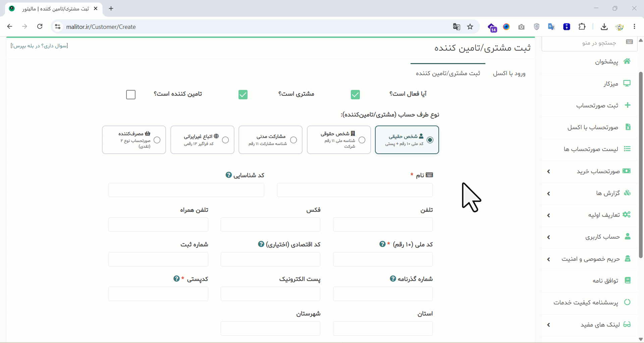Open browser downloads icon

coord(604,27)
